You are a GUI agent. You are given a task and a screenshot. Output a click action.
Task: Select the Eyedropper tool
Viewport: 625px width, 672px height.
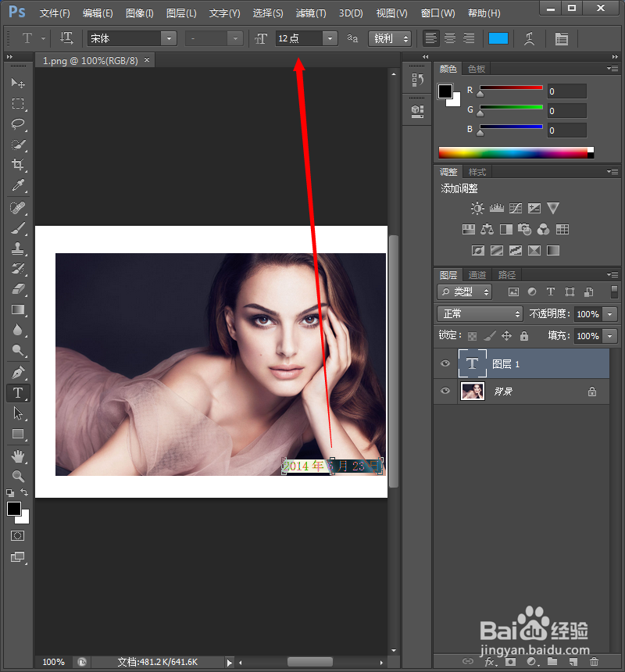tap(17, 185)
